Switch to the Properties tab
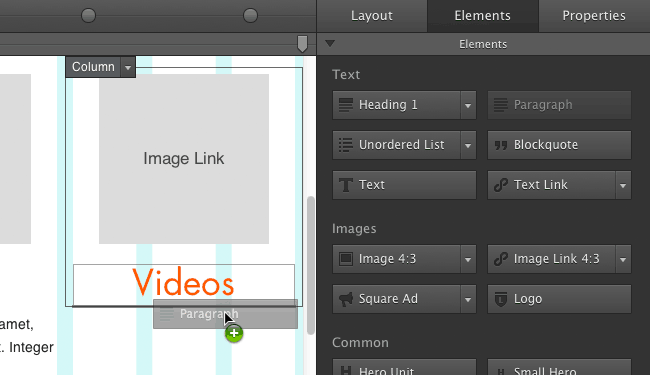 click(x=594, y=16)
